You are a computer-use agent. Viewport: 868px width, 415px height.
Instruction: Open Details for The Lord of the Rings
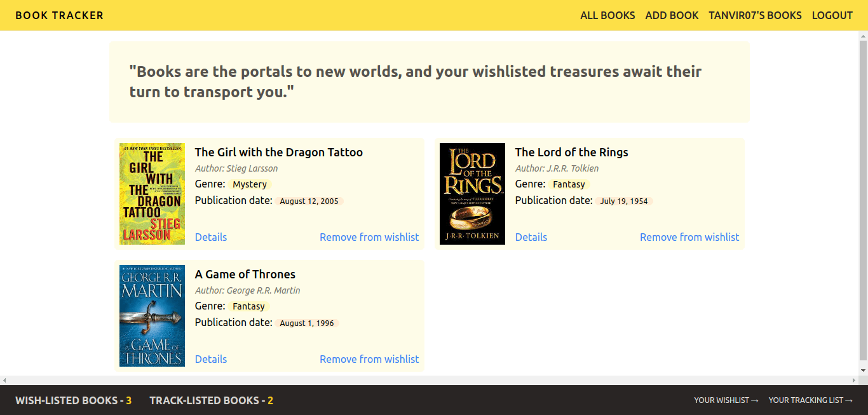pyautogui.click(x=531, y=237)
